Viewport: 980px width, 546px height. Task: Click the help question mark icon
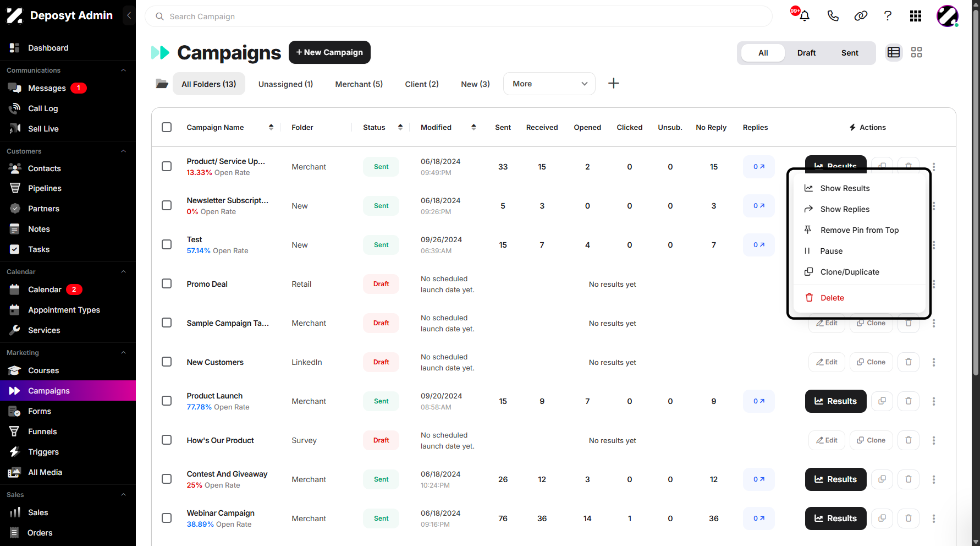pyautogui.click(x=888, y=16)
